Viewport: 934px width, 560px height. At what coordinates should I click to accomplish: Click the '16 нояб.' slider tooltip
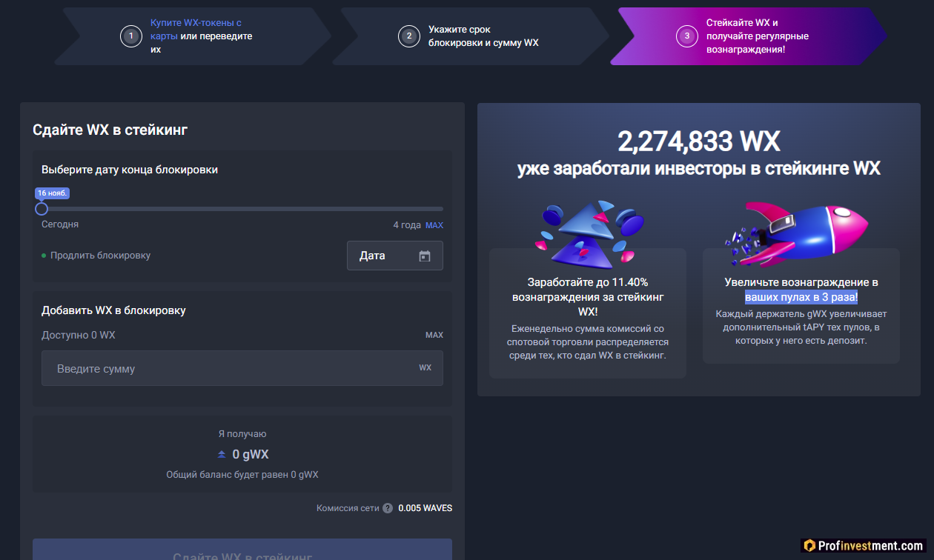[x=53, y=193]
